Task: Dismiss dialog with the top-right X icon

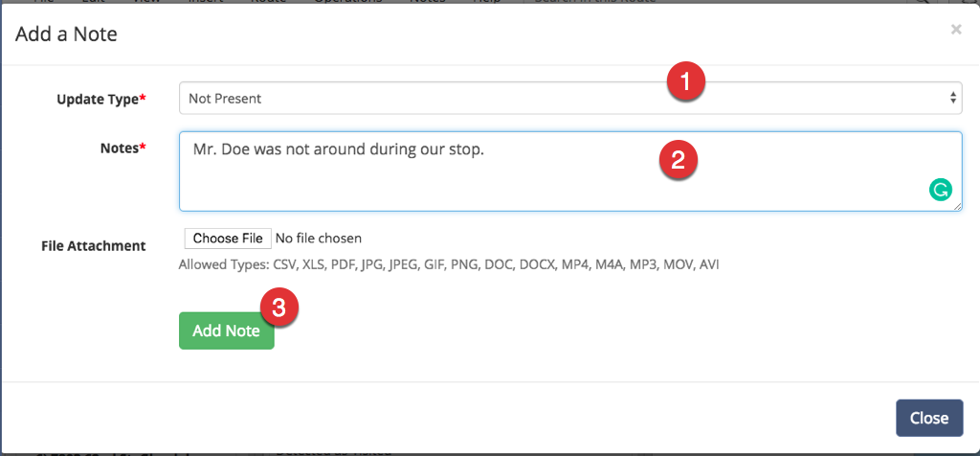Action: pyautogui.click(x=956, y=30)
